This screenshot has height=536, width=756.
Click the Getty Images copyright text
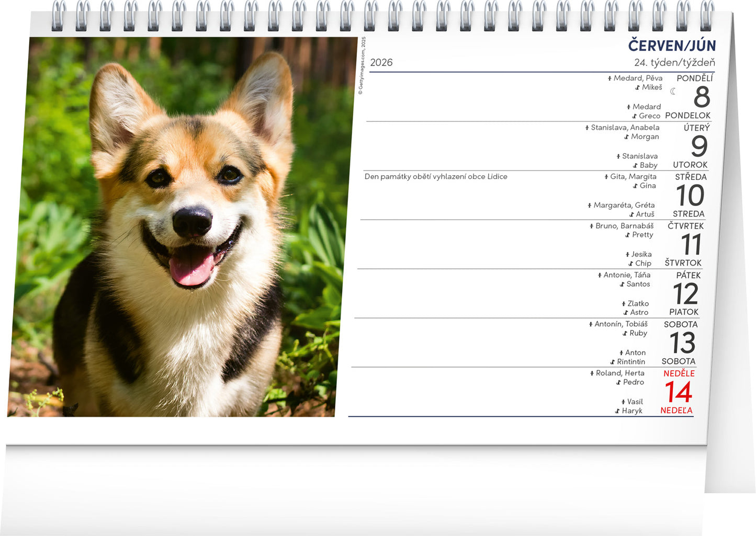pos(361,66)
